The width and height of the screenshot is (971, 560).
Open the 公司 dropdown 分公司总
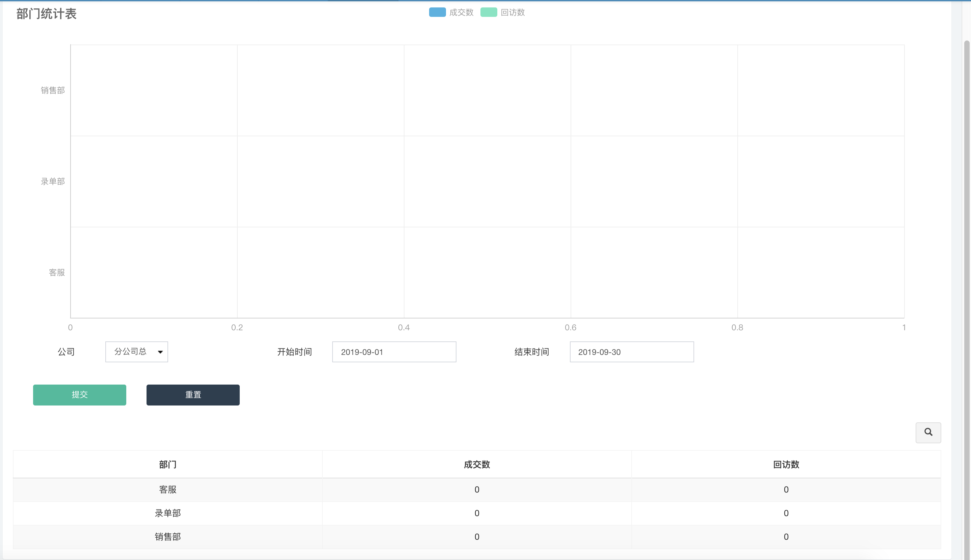point(137,352)
